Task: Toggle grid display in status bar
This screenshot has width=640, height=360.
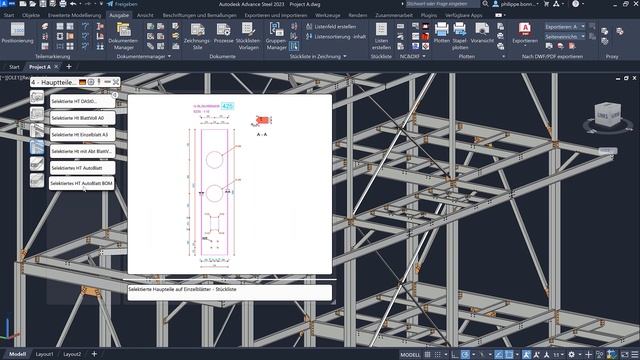Action: click(x=427, y=355)
